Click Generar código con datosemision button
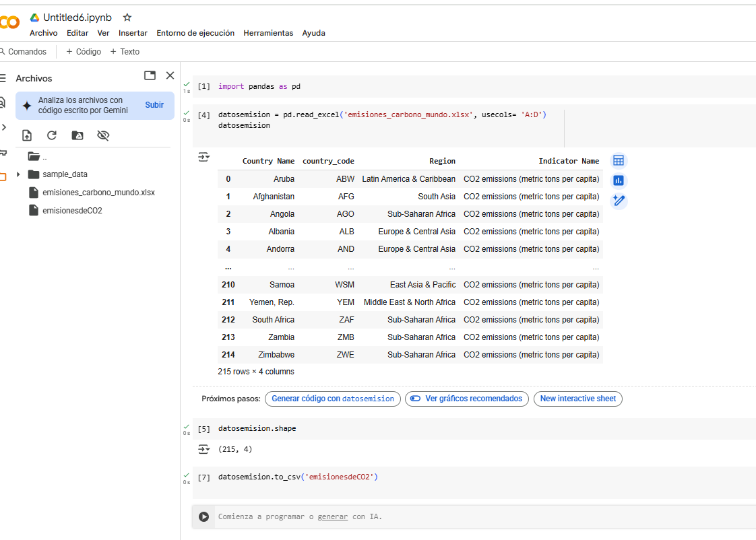This screenshot has height=540, width=756. (333, 399)
